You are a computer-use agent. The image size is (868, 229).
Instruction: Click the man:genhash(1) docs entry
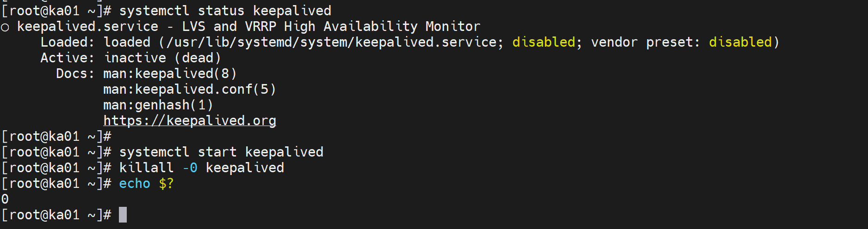point(158,105)
